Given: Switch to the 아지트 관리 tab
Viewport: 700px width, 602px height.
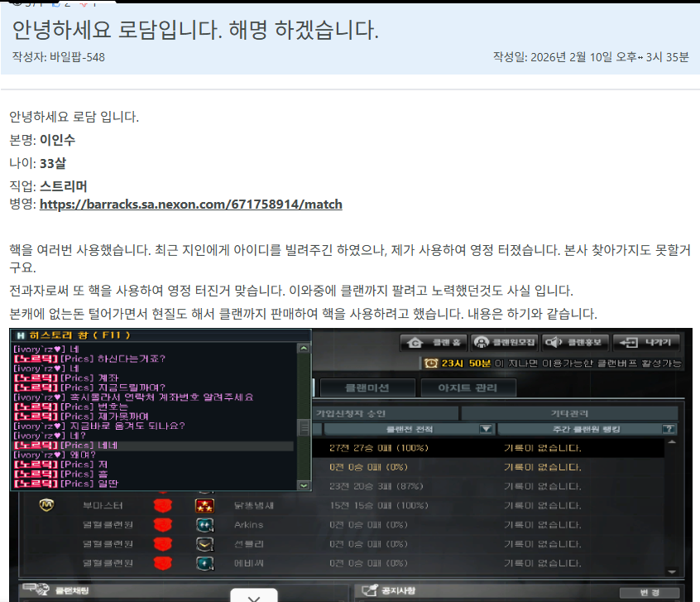Looking at the screenshot, I should pos(467,387).
